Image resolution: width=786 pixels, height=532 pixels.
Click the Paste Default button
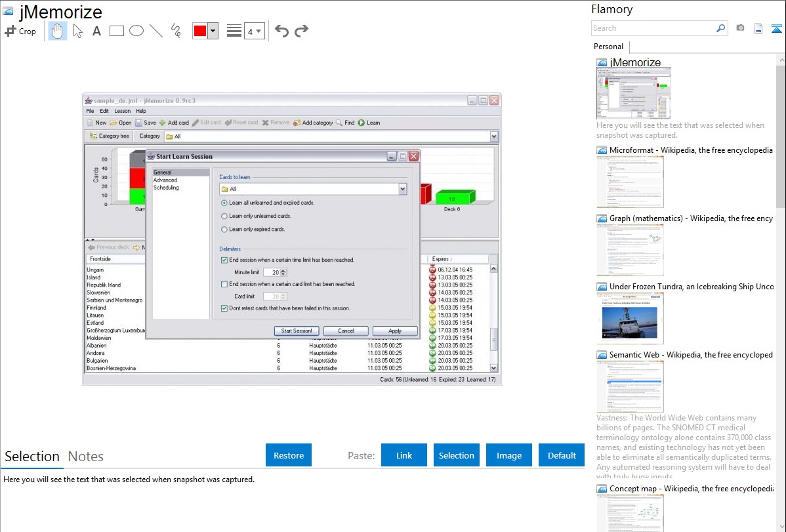pos(562,455)
